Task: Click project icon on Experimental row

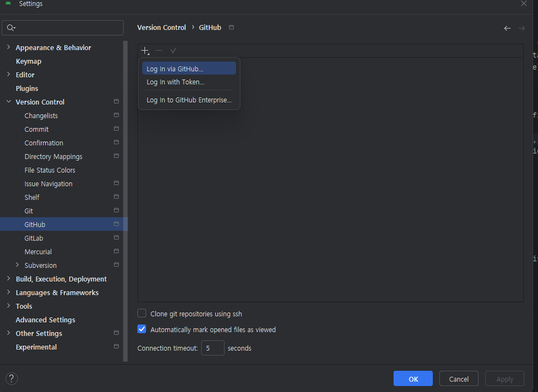Action: tap(116, 347)
